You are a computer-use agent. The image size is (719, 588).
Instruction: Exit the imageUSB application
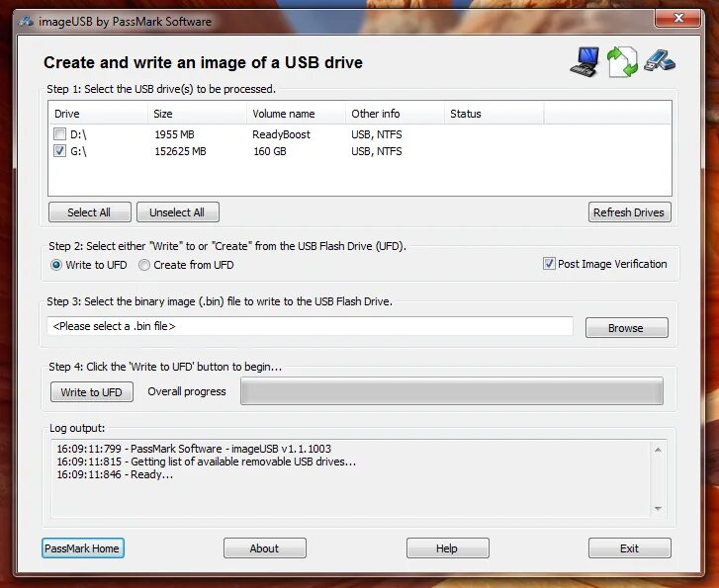pos(630,548)
